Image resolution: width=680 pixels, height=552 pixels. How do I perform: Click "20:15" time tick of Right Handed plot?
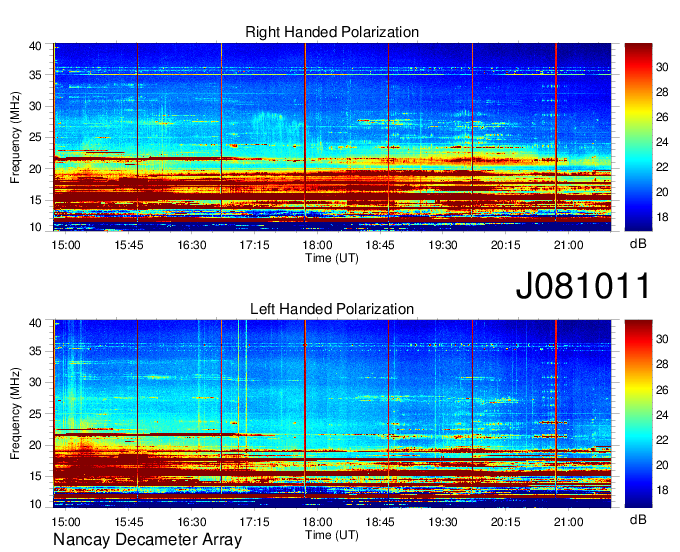pyautogui.click(x=506, y=245)
